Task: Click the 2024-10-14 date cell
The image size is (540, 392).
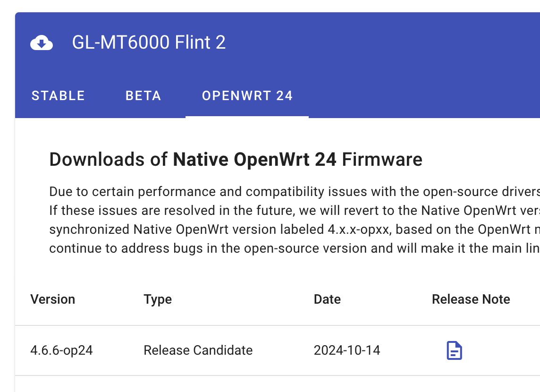Action: (347, 350)
